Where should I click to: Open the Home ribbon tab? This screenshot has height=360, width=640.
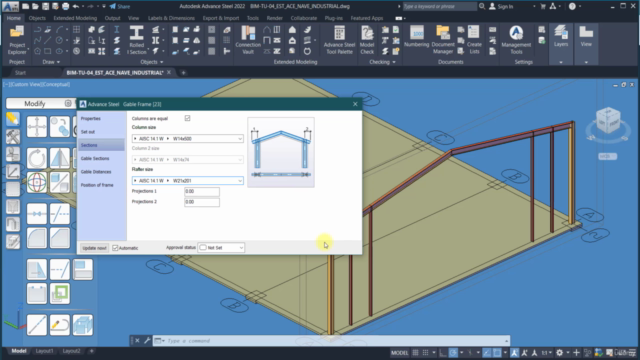pyautogui.click(x=13, y=18)
